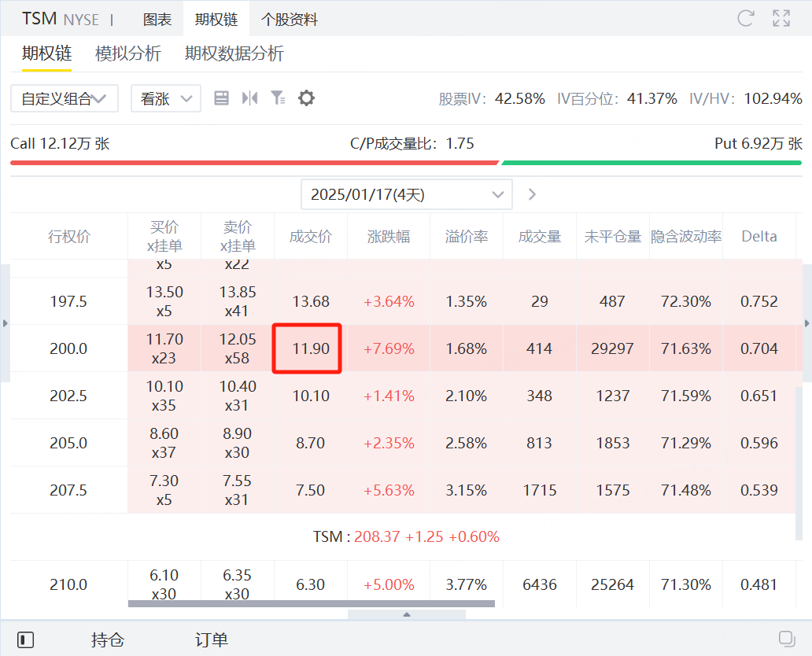Open the 2025/01/17(4天) expiration dropdown
Image resolution: width=812 pixels, height=656 pixels.
coord(407,195)
